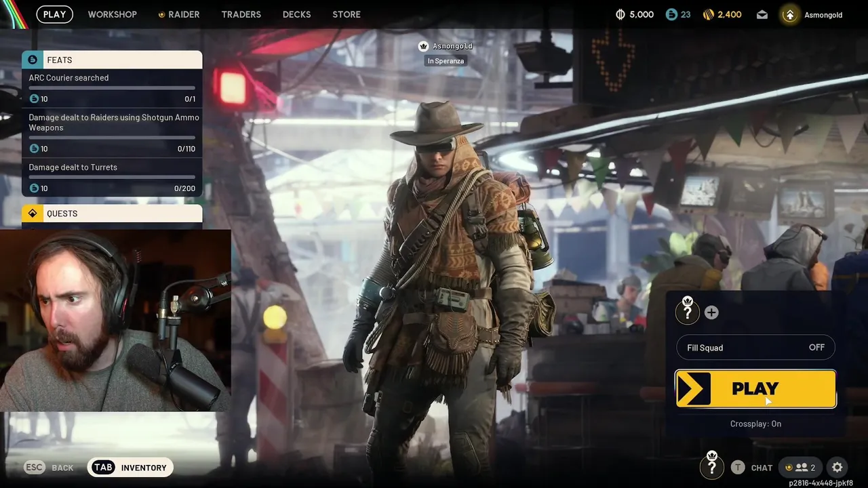868x488 pixels.
Task: Go to the TRADERS tab
Action: click(x=241, y=14)
